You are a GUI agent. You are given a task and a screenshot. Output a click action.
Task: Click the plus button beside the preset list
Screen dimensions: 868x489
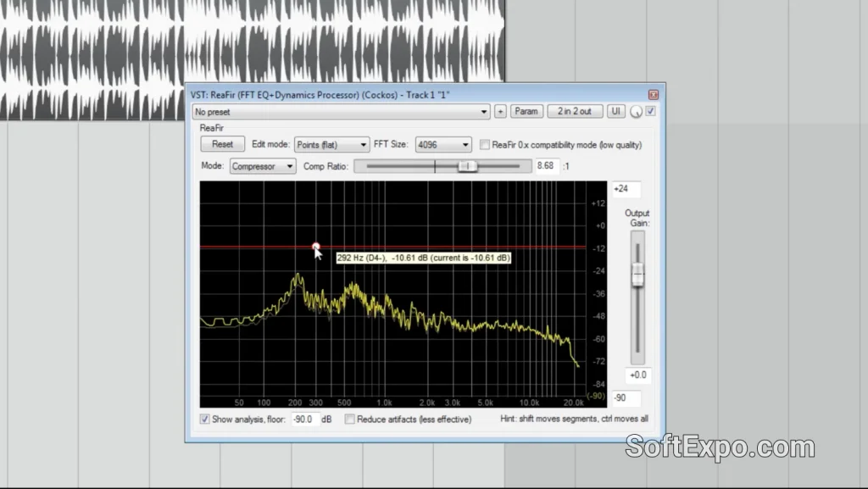point(500,112)
